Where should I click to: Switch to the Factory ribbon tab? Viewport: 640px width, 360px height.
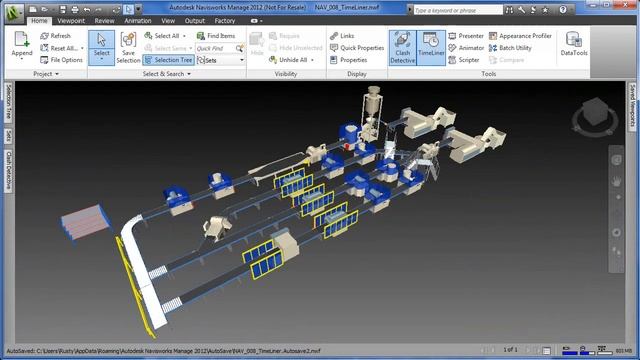click(224, 20)
